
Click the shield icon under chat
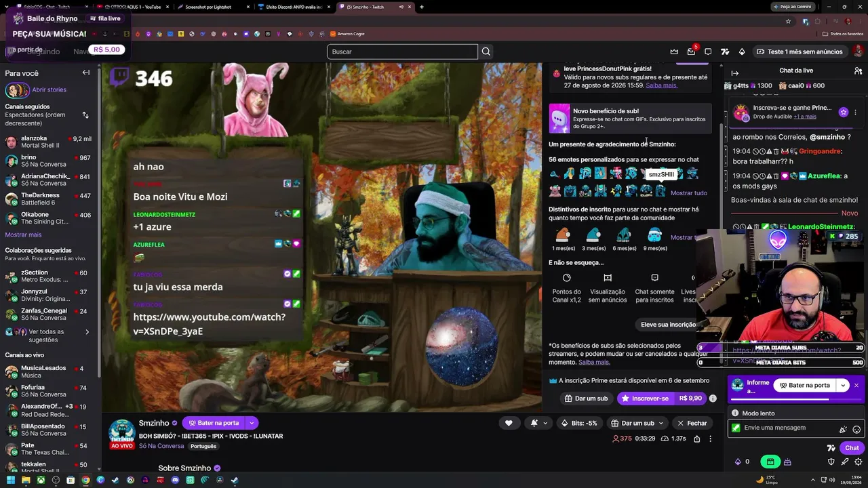pos(831,462)
